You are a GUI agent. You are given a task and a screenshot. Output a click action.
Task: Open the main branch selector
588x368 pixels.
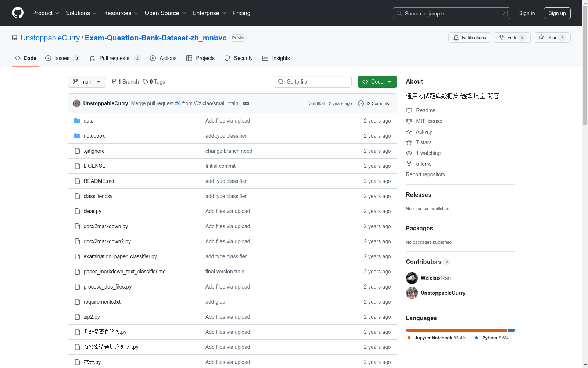[87, 82]
